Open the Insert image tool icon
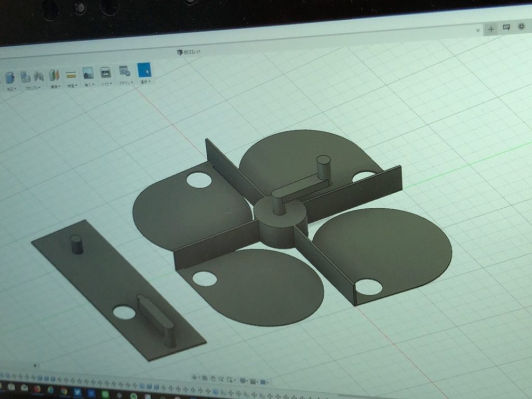The width and height of the screenshot is (532, 399). (x=88, y=73)
